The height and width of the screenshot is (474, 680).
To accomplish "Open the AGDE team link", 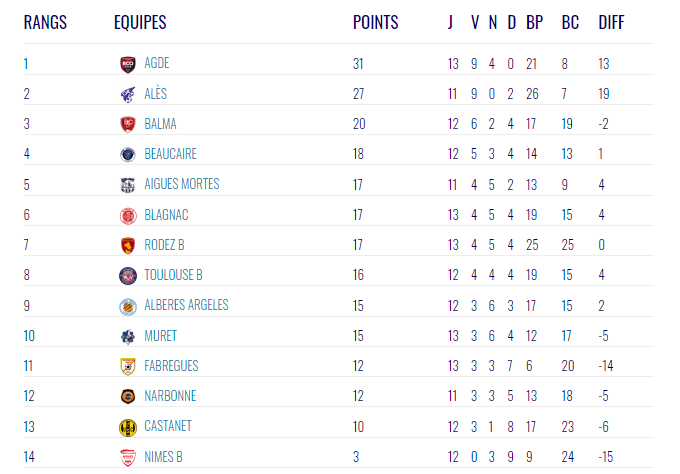I will tap(157, 63).
